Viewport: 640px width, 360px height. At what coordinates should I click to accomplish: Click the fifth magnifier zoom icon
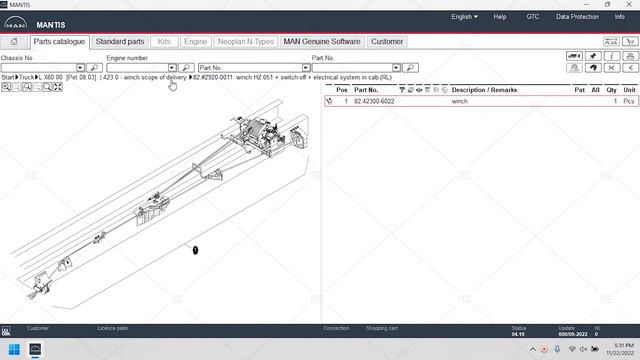point(47,87)
